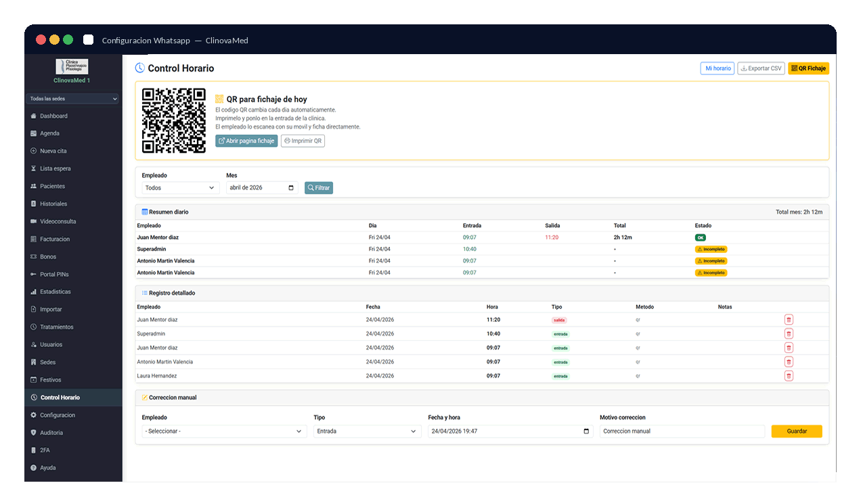
Task: Click the Registro detallado list icon
Action: [145, 293]
